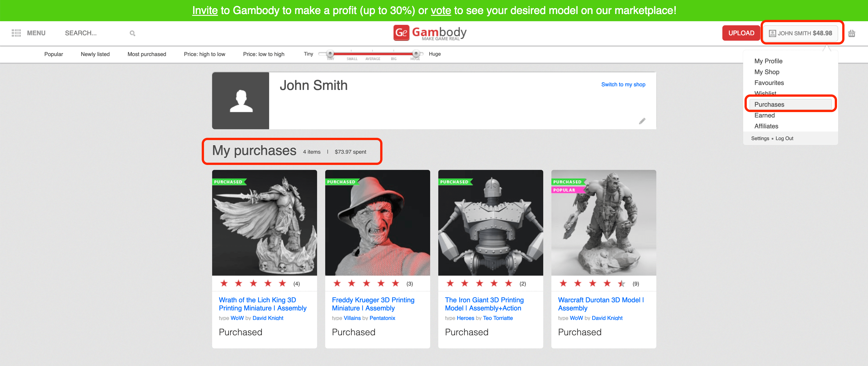The width and height of the screenshot is (868, 366).
Task: Click the Switch to my shop link
Action: [x=623, y=84]
